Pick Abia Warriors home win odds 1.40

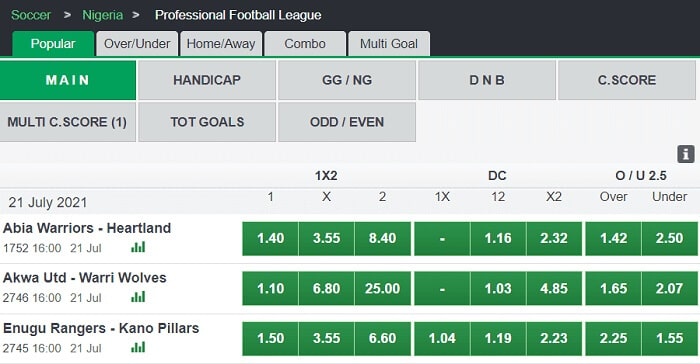tap(271, 238)
